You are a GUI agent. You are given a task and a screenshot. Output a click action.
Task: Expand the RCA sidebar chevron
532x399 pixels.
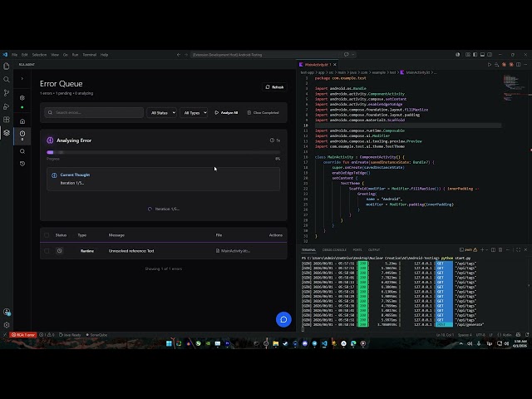click(x=22, y=79)
